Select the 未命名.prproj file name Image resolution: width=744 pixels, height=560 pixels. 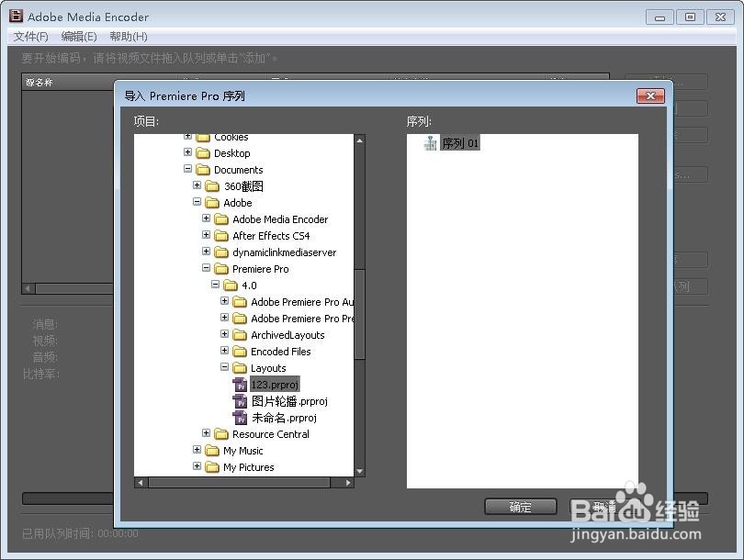tap(284, 418)
